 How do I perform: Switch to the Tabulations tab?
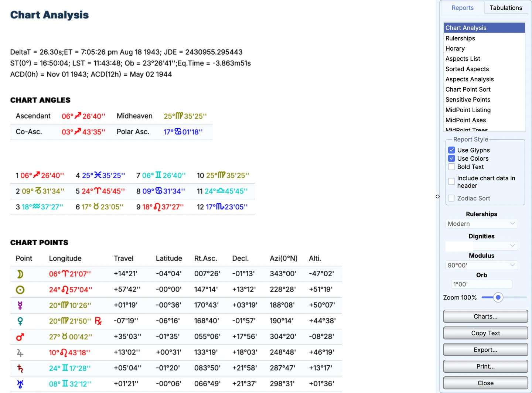506,8
